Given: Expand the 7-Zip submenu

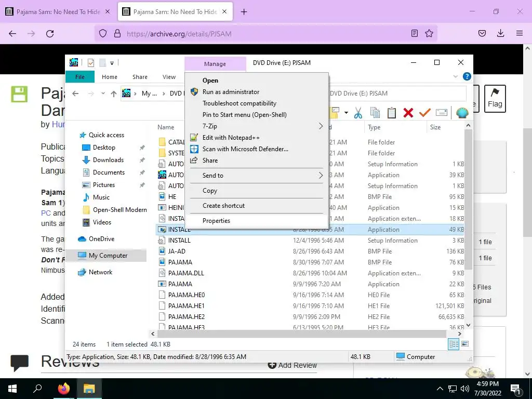Looking at the screenshot, I should pos(257,126).
